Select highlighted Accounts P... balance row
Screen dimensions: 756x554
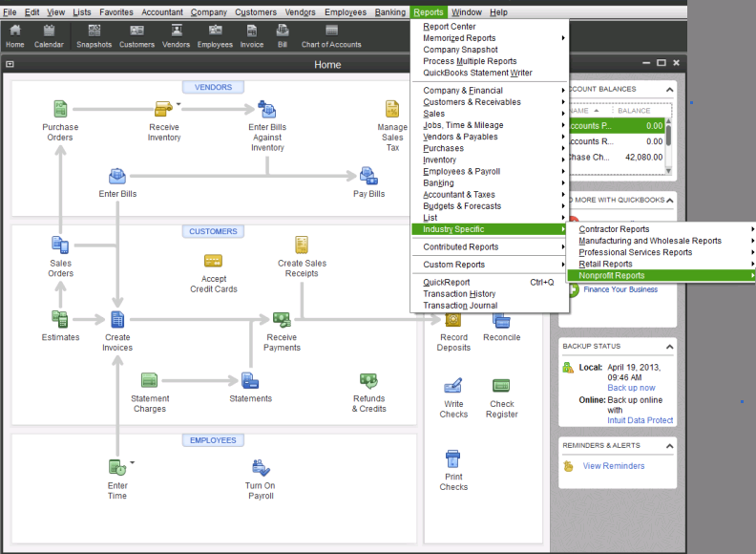(617, 126)
